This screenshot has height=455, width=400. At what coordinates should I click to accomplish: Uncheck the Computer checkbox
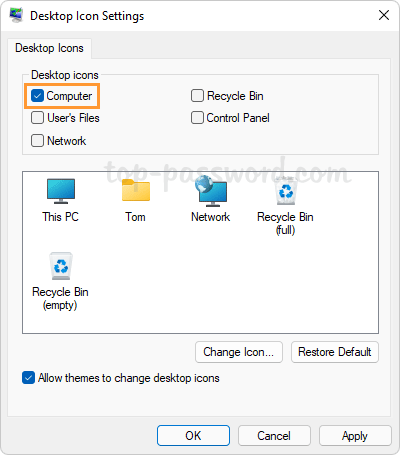pyautogui.click(x=37, y=96)
